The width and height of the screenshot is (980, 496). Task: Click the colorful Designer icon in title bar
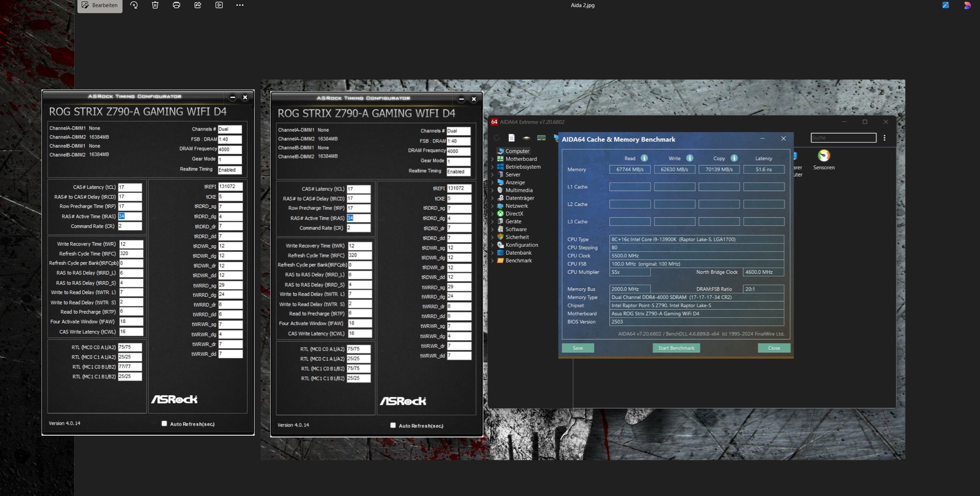(967, 5)
